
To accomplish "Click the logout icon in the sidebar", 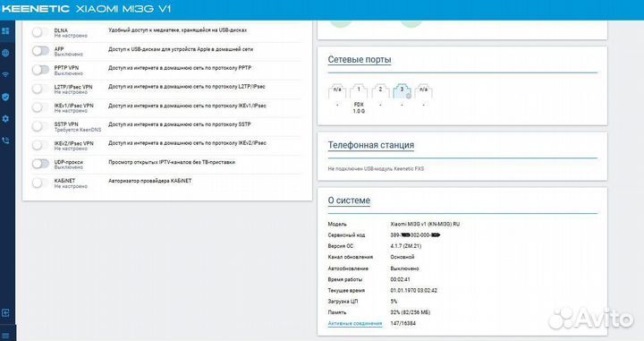I will coord(5,313).
